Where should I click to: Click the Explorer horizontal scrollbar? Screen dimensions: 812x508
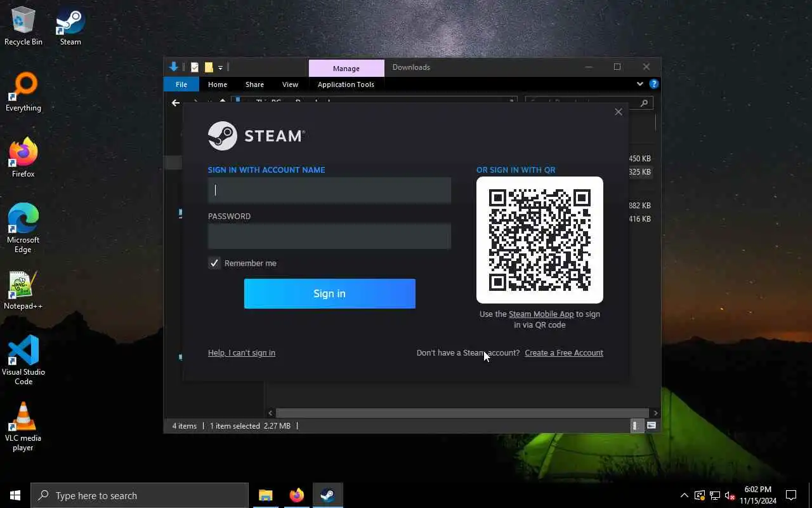point(462,413)
